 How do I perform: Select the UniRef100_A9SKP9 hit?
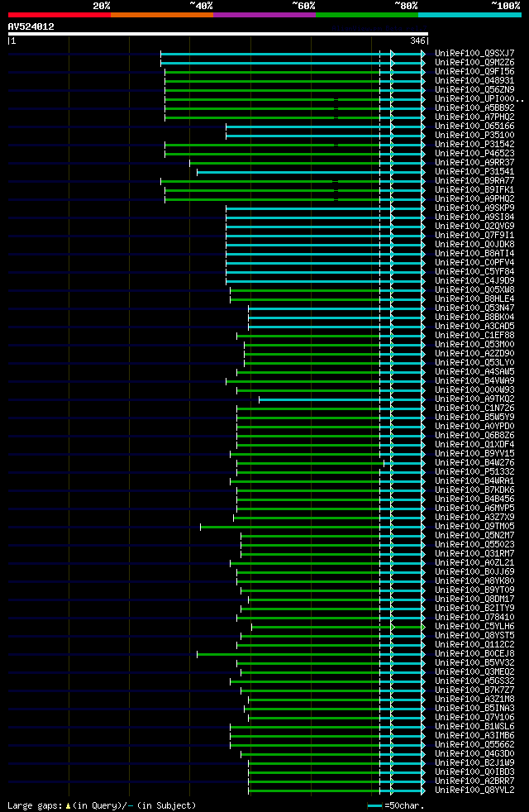[x=474, y=208]
